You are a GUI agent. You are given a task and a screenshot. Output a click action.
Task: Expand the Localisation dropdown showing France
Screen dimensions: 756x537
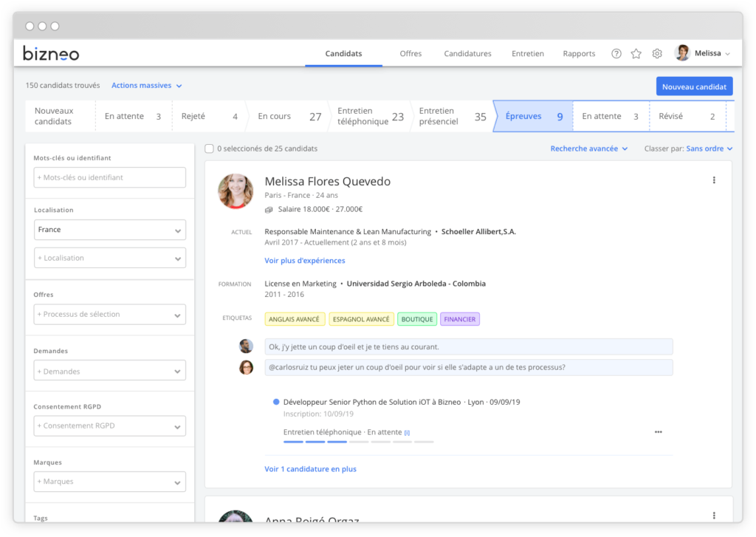pos(109,230)
